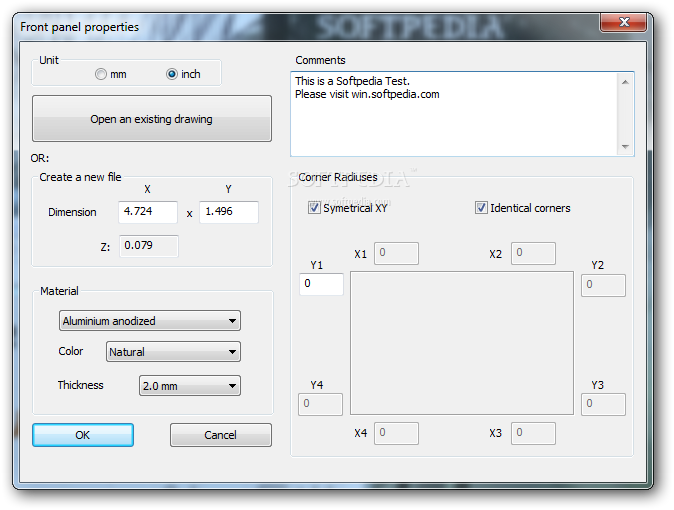The width and height of the screenshot is (674, 510).
Task: Click the Y4 corner radius field
Action: [320, 404]
